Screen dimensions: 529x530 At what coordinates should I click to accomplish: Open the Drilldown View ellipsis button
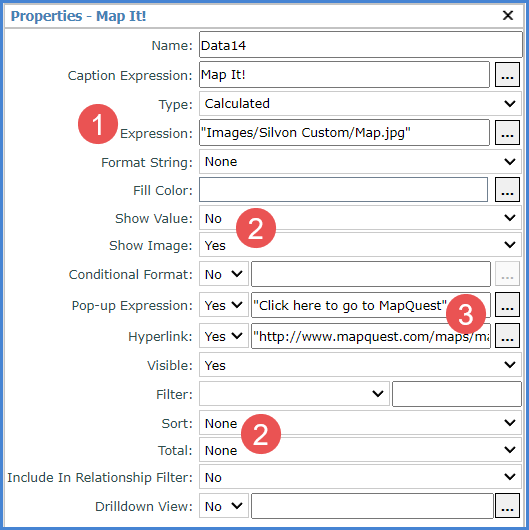point(507,506)
